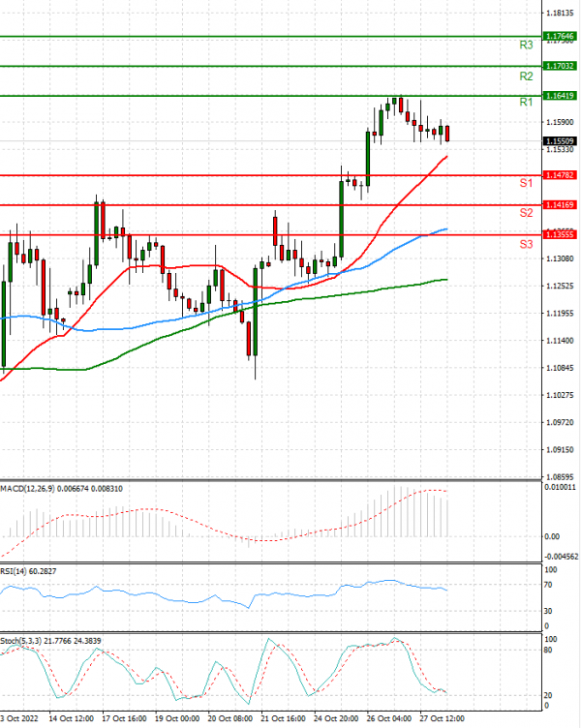Click the 1.11955 price axis value
This screenshot has width=581, height=728.
(x=560, y=314)
